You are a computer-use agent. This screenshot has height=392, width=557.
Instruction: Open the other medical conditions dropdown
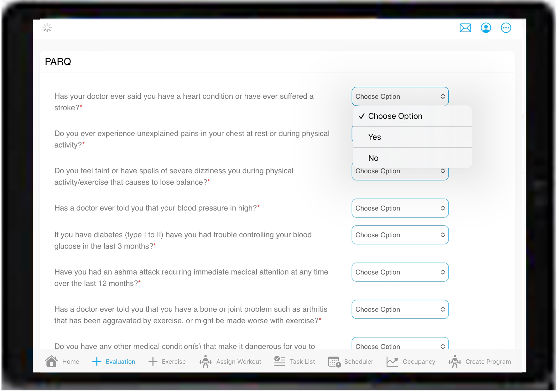tap(400, 344)
